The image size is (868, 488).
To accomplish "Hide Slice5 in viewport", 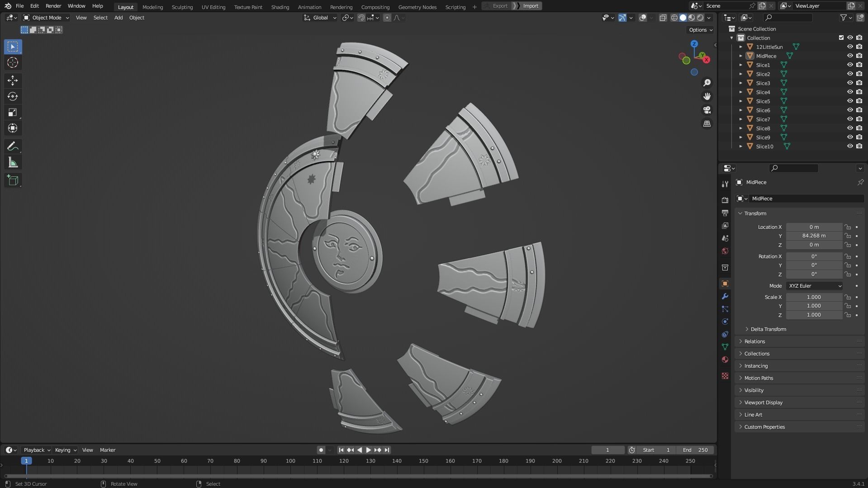I will click(850, 101).
